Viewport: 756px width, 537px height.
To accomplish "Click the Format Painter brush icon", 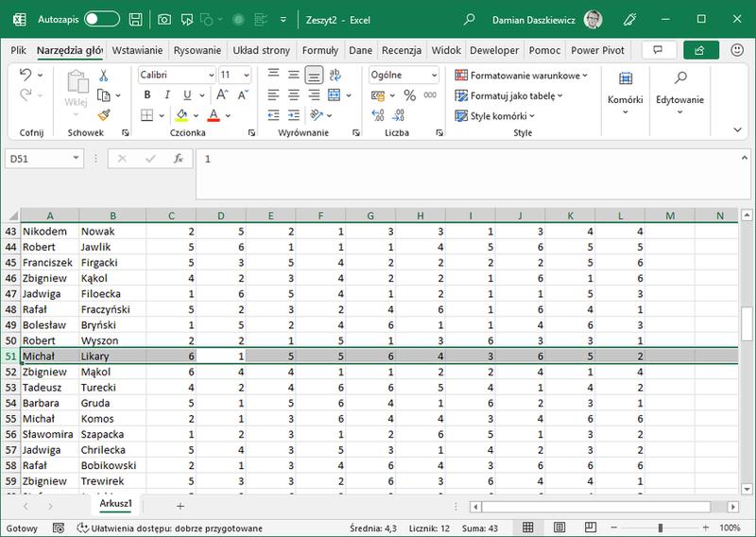I will coord(103,114).
